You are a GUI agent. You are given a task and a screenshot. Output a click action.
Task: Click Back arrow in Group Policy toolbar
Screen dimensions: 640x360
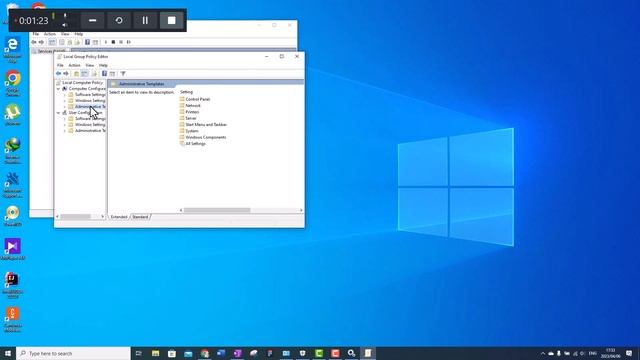pos(58,73)
